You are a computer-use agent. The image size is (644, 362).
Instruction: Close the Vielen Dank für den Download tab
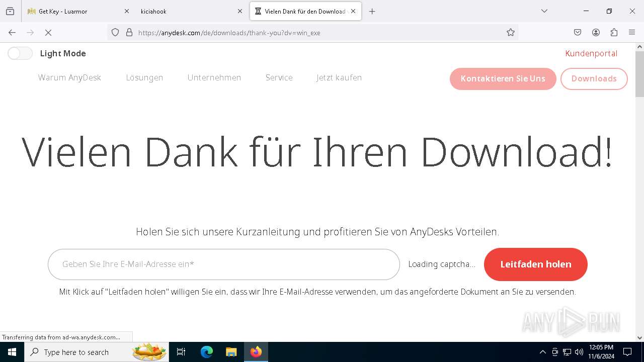click(x=353, y=11)
